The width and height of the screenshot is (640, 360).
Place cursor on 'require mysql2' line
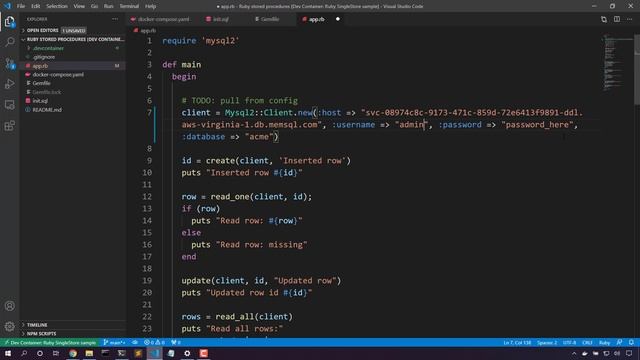pos(200,41)
